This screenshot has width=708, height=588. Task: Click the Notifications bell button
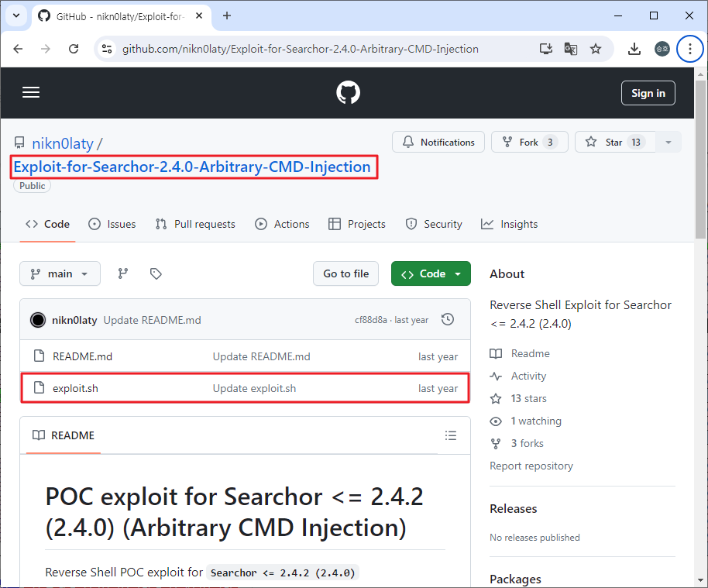(438, 143)
